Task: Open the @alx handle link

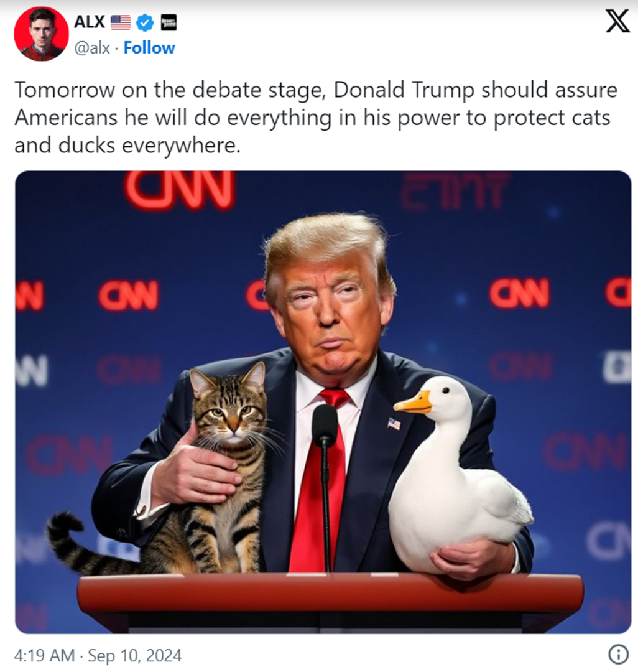Action: point(92,47)
